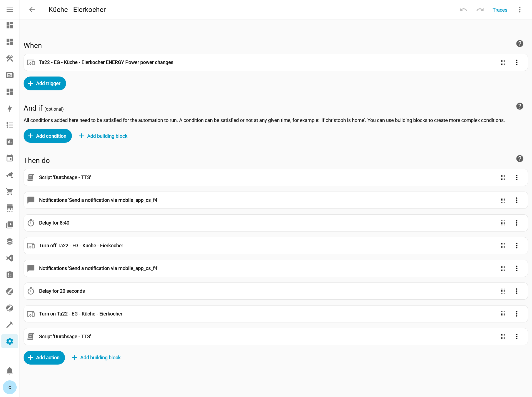This screenshot has height=397, width=532.
Task: Go back using the arrow icon
Action: (32, 10)
